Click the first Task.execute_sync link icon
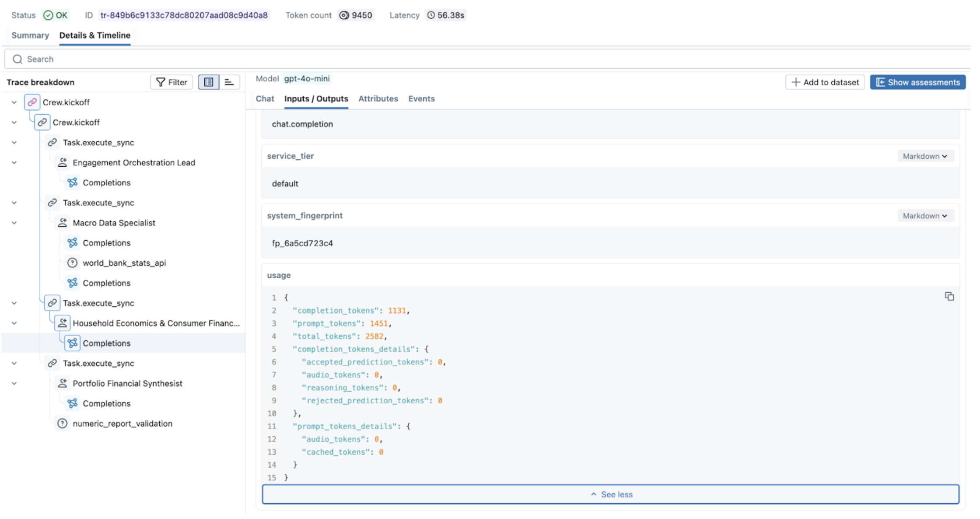980x519 pixels. pos(52,143)
